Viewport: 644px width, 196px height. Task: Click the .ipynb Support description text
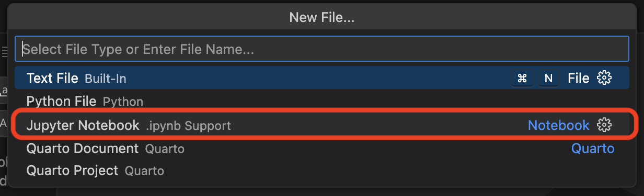point(188,126)
